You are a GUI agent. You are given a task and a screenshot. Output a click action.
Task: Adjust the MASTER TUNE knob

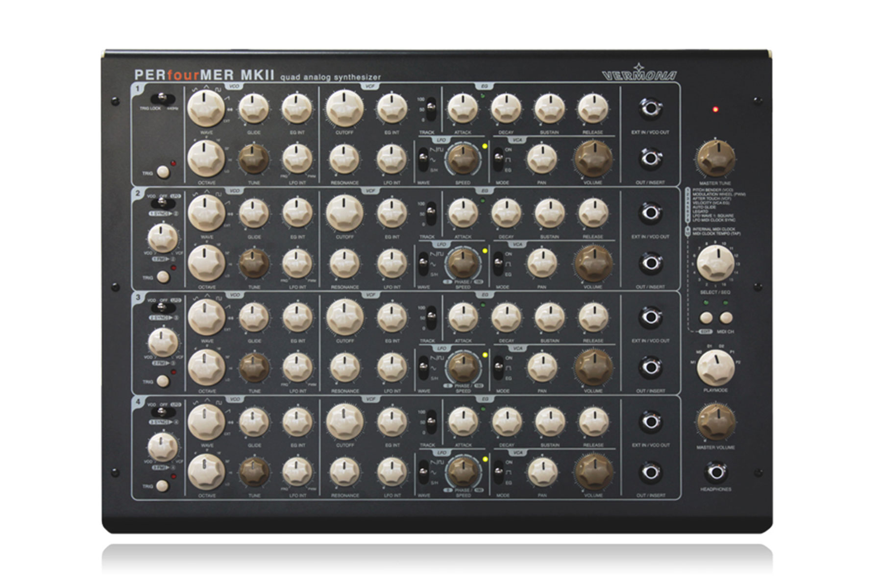pos(716,159)
